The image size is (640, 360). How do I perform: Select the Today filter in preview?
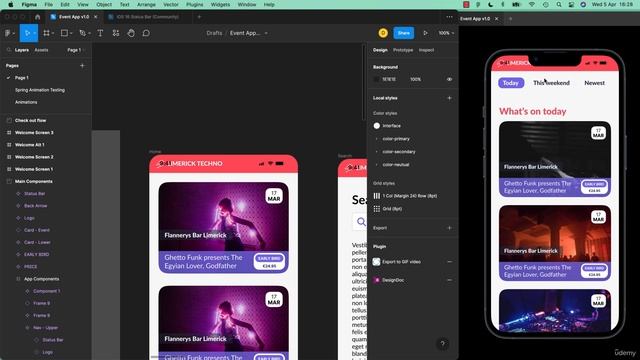pyautogui.click(x=511, y=83)
